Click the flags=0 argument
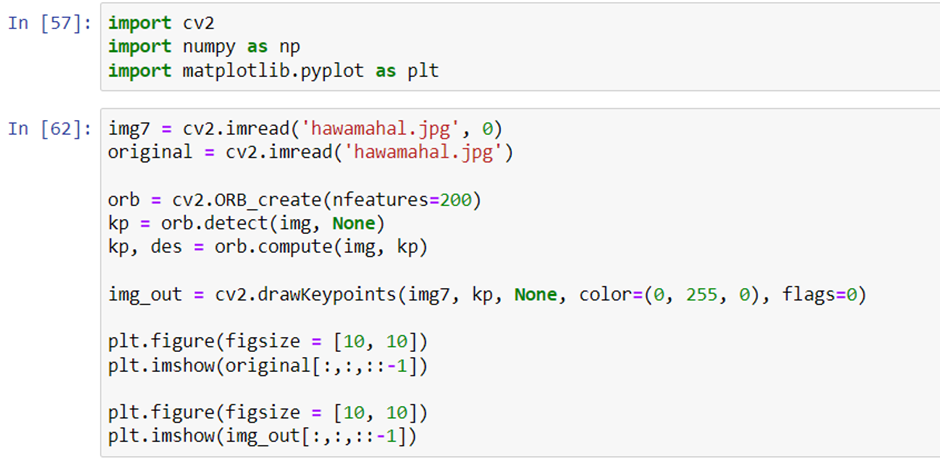The height and width of the screenshot is (463, 940). click(x=819, y=295)
